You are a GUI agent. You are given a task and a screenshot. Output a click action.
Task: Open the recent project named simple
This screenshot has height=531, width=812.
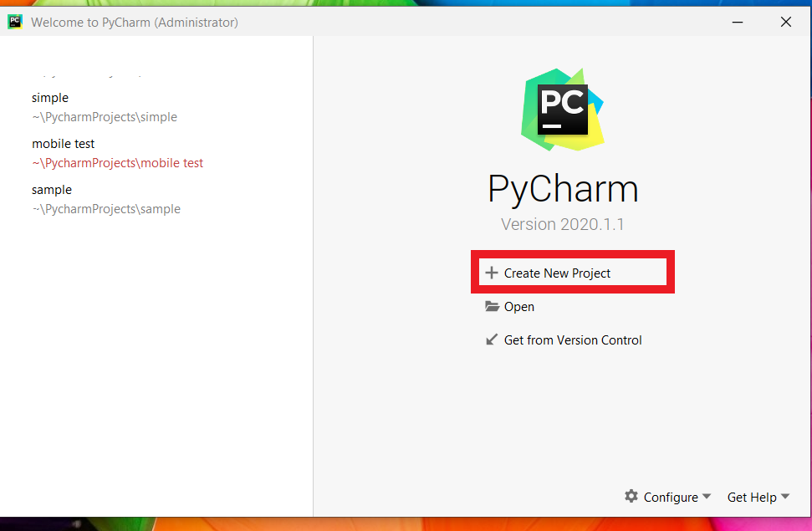[x=50, y=98]
